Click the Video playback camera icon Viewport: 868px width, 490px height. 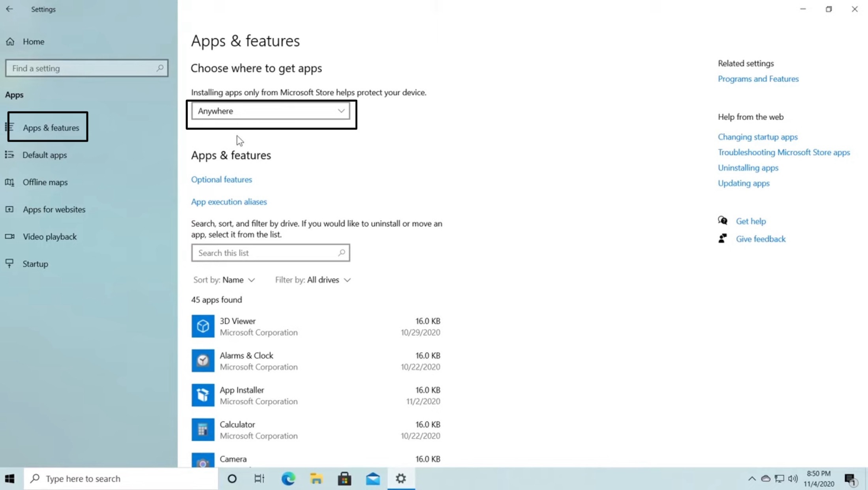coord(9,236)
